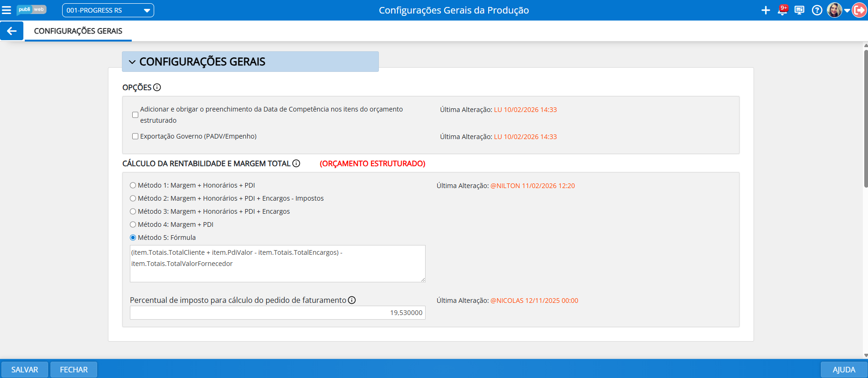Click info icon next to OPÇÕES
Viewport: 868px width, 378px height.
click(157, 87)
